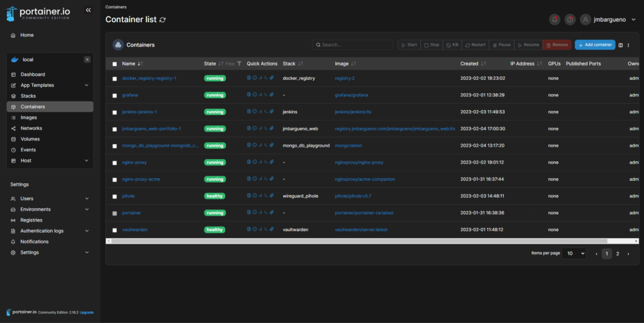The width and height of the screenshot is (644, 323).
Task: Open exec console for nginx-proxy-acme
Action: 266,179
